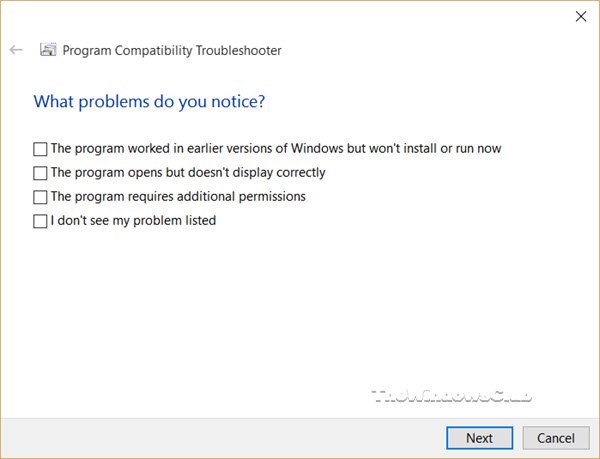Click label text 'won't install or run now'
The height and width of the screenshot is (459, 600).
(x=435, y=148)
